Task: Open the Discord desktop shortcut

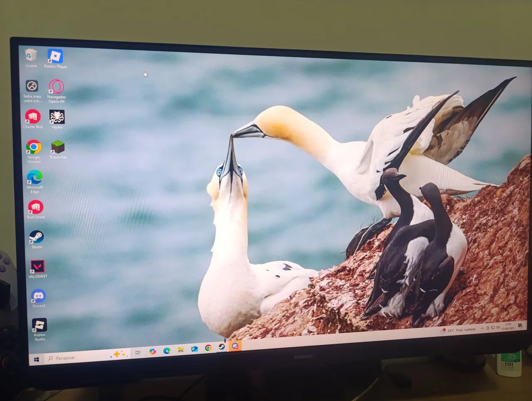Action: pyautogui.click(x=39, y=297)
